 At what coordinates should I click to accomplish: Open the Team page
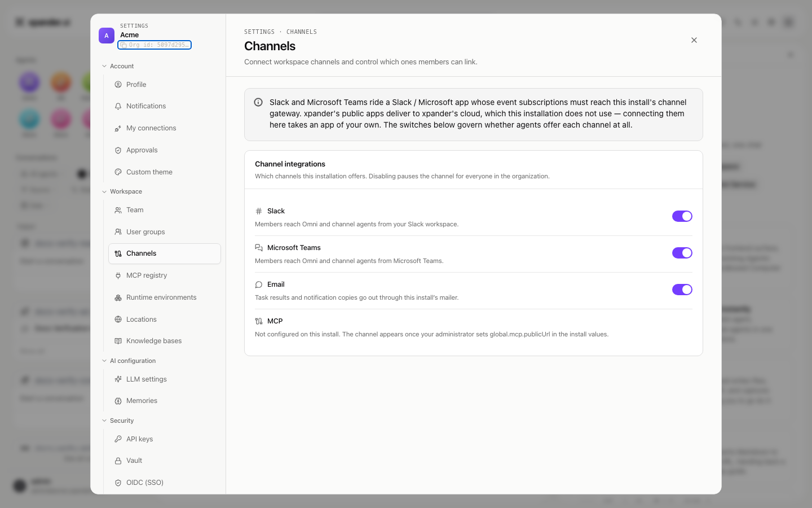point(165,210)
